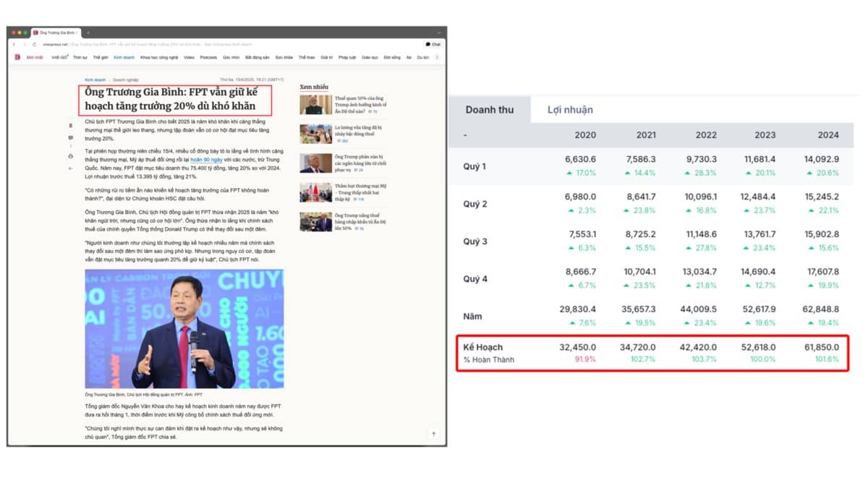Viewport: 868px width, 488px height.
Task: Click the article sidebar back arrow icon
Action: [x=70, y=168]
